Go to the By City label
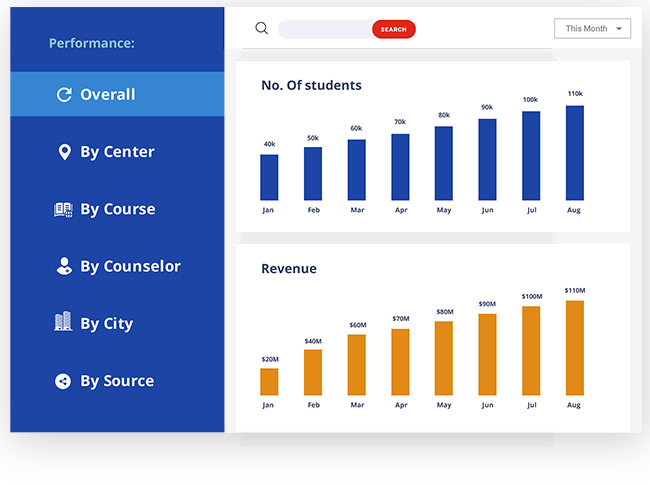650x485 pixels. click(107, 323)
